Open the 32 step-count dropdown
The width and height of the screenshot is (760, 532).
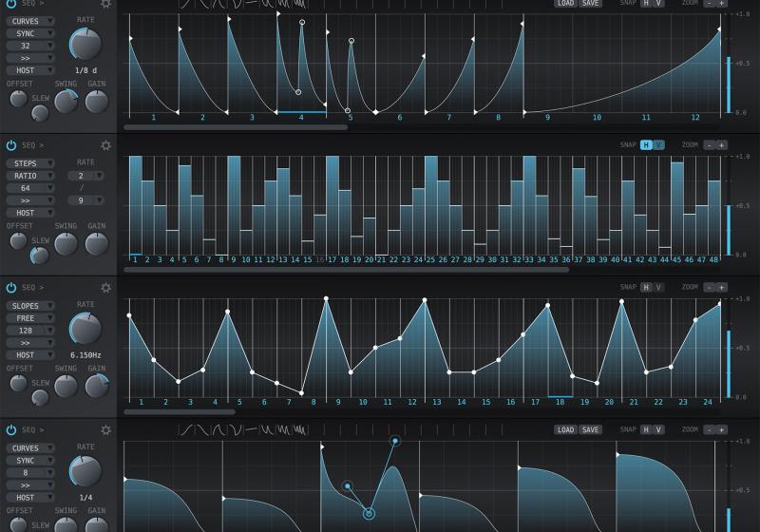coord(30,46)
